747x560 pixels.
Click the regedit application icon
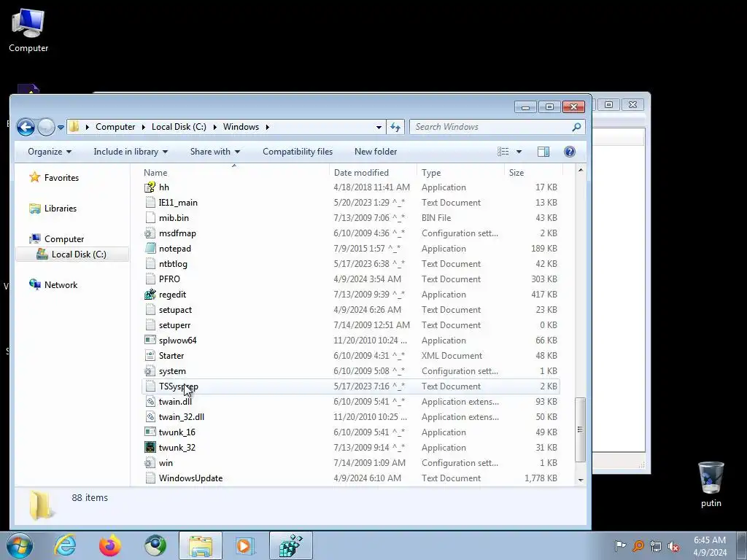tap(150, 295)
